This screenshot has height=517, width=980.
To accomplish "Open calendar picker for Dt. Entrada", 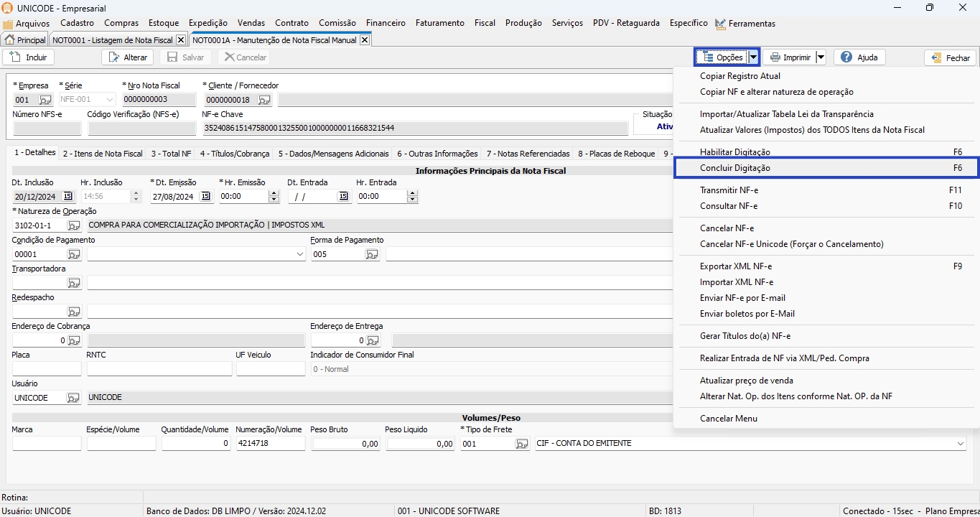I will (x=343, y=196).
